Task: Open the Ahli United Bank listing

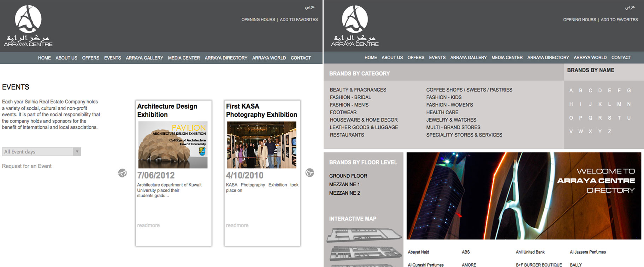Action: click(x=530, y=252)
